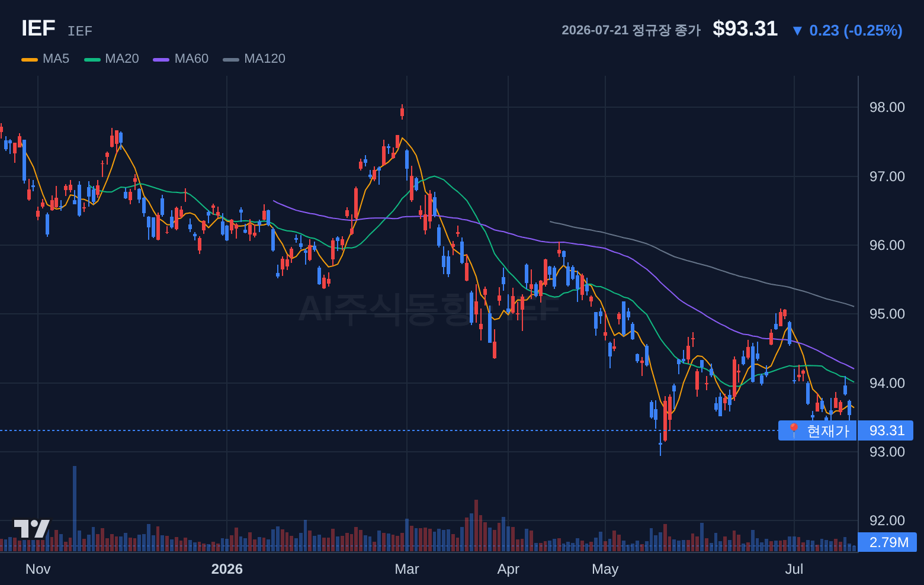The height and width of the screenshot is (585, 924).
Task: Toggle the MA60 legend item
Action: click(181, 59)
